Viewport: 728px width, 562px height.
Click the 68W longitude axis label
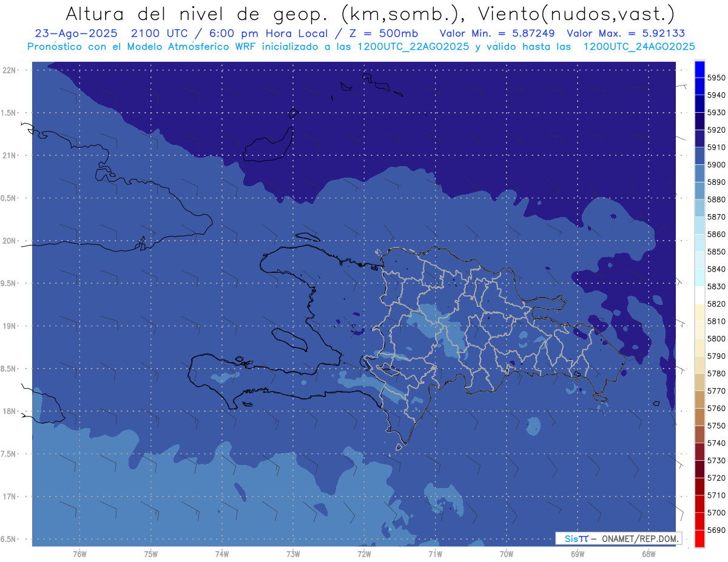point(649,554)
